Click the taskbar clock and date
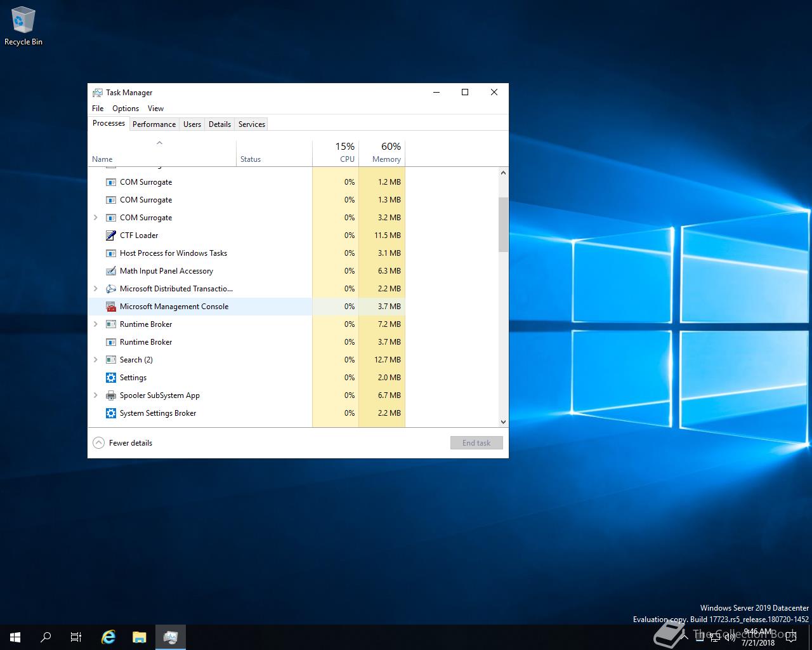This screenshot has width=812, height=650. 759,637
